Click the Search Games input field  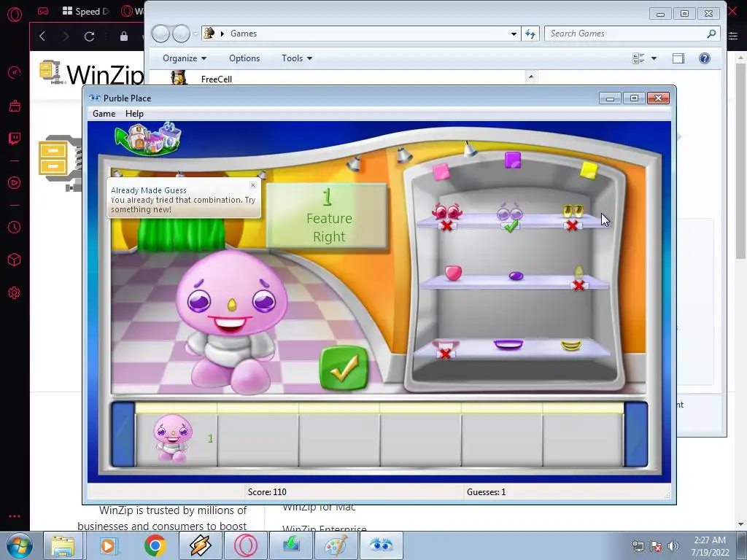[626, 34]
